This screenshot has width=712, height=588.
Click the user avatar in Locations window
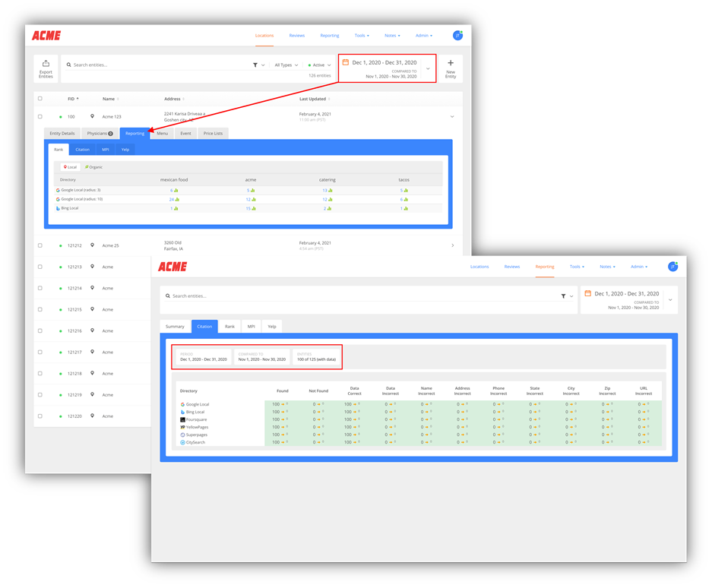tap(457, 36)
